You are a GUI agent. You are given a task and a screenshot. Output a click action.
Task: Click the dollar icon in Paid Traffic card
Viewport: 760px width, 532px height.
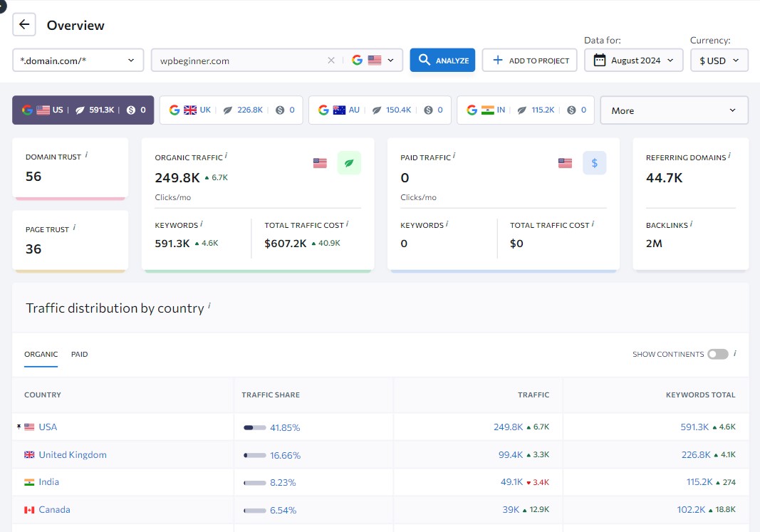click(594, 163)
